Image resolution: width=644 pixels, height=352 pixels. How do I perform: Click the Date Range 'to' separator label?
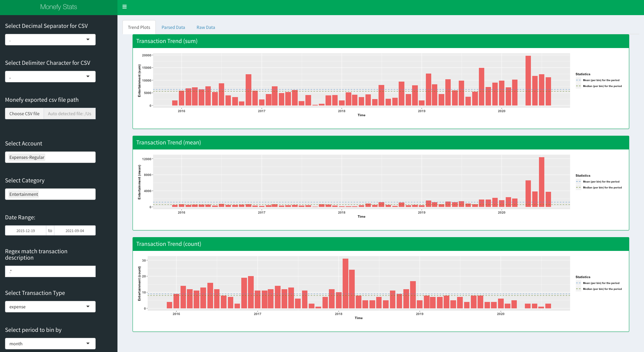[x=50, y=230]
